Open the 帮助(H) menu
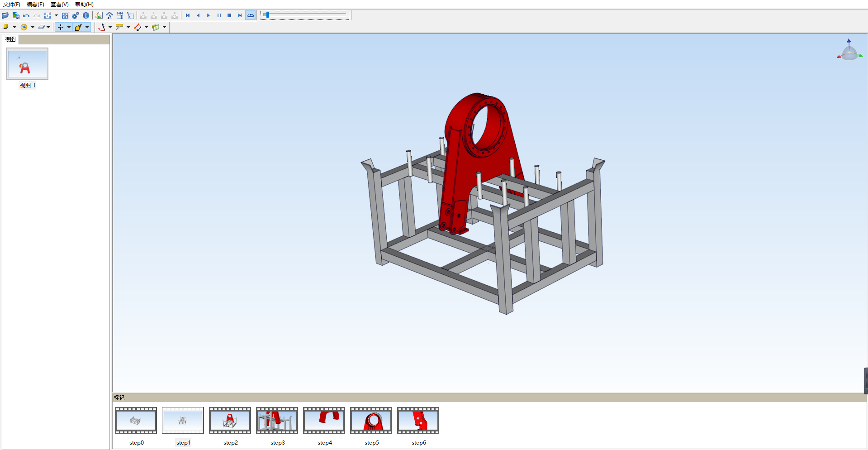The width and height of the screenshot is (868, 450). (x=84, y=5)
